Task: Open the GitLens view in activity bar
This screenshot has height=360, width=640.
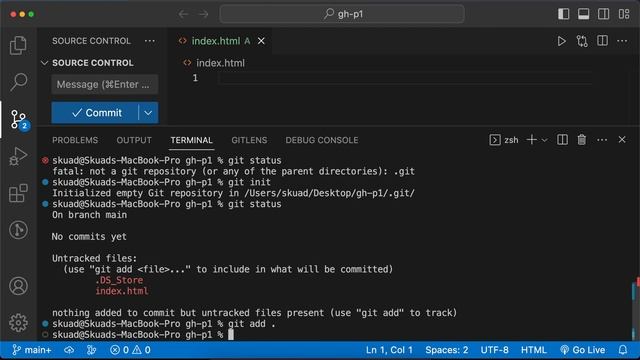Action: (18, 230)
